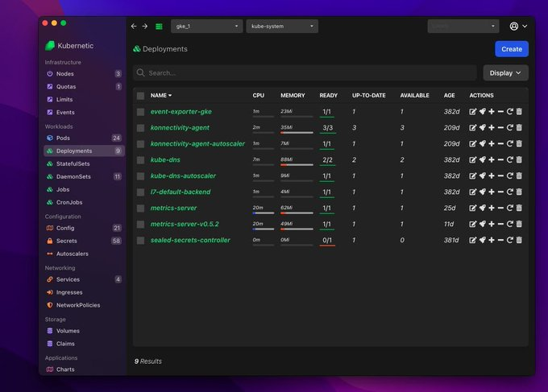This screenshot has height=392, width=548.
Task: Sort by the MEMORY column header
Action: tap(293, 95)
